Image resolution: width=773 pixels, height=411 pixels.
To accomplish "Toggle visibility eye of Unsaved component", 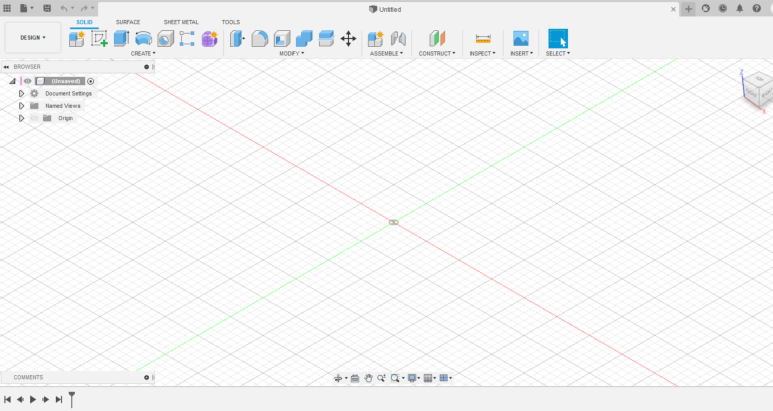I will coord(28,81).
